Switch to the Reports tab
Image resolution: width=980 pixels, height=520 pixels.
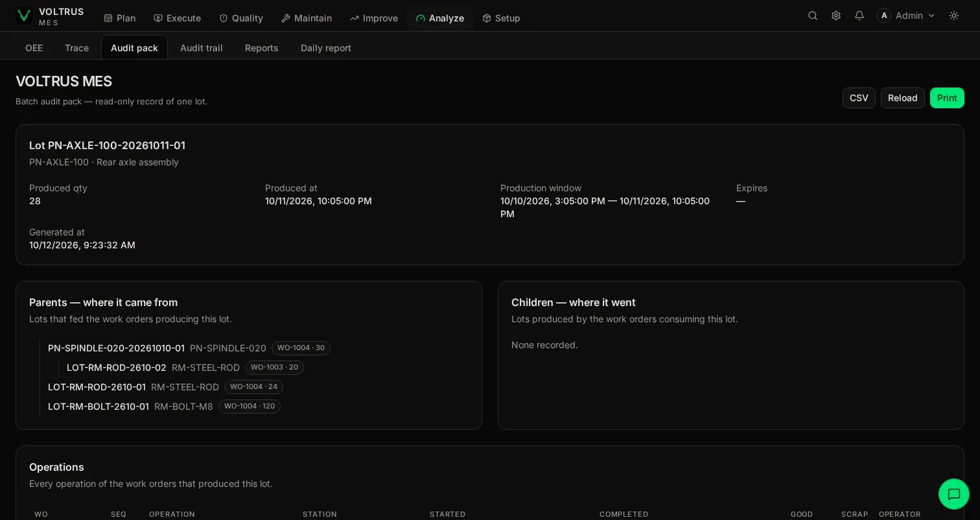262,48
